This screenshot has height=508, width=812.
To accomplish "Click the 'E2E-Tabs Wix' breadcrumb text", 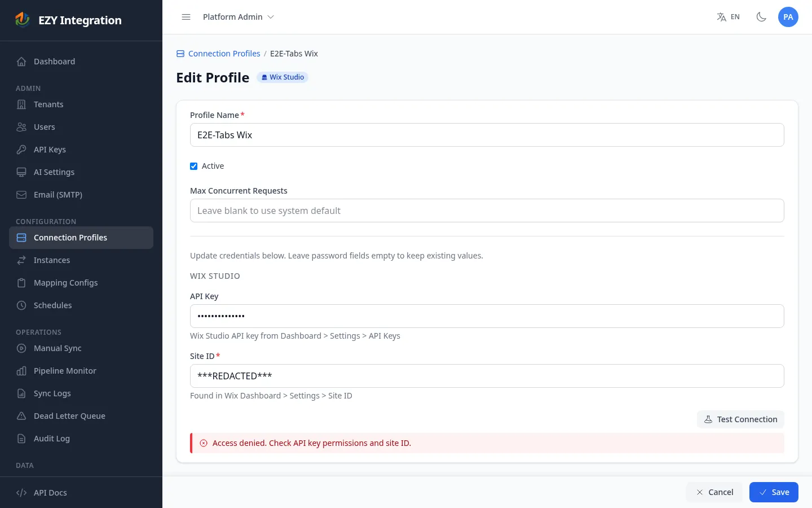I will (294, 54).
